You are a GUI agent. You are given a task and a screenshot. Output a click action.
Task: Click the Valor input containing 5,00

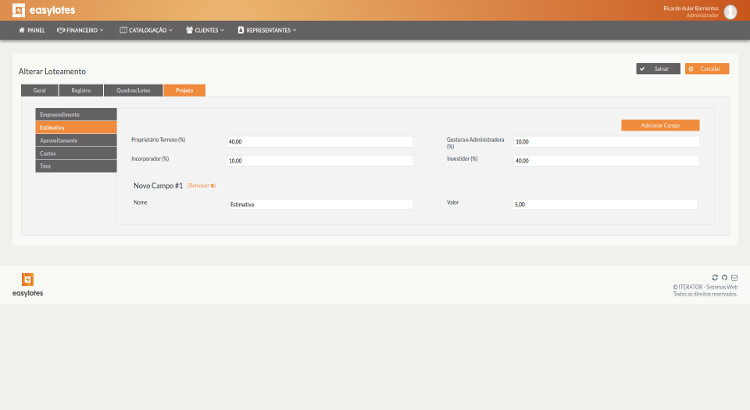tap(605, 204)
